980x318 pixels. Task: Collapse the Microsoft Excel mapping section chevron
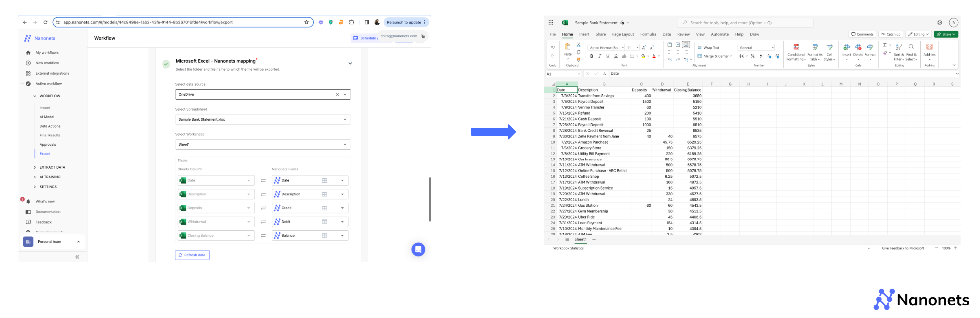click(350, 63)
